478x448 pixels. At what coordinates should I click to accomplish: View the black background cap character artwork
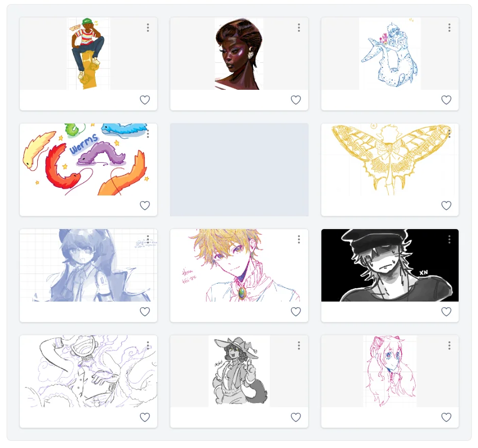(x=390, y=265)
